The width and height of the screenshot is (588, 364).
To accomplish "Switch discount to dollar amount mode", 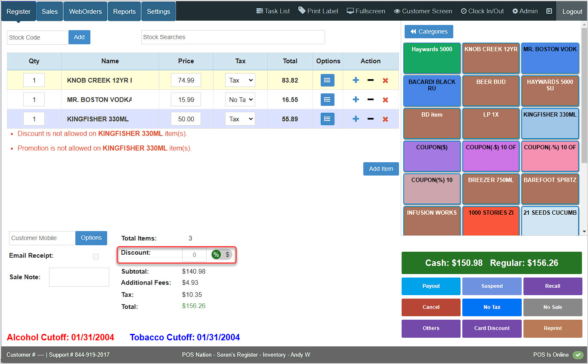I will (227, 254).
